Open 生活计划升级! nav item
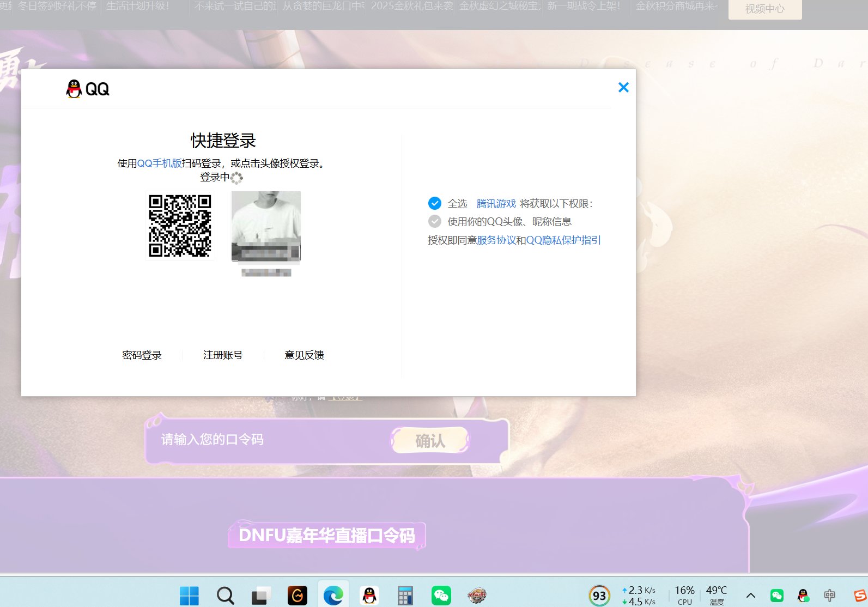This screenshot has width=868, height=607. 137,7
